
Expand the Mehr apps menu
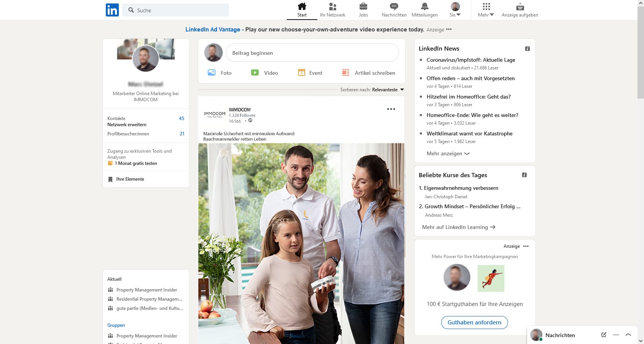tap(486, 10)
